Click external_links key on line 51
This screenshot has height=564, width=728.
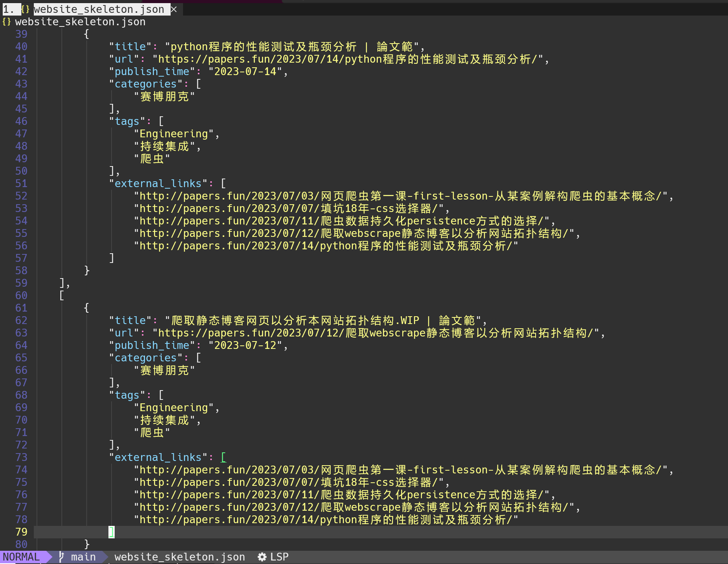point(158,184)
